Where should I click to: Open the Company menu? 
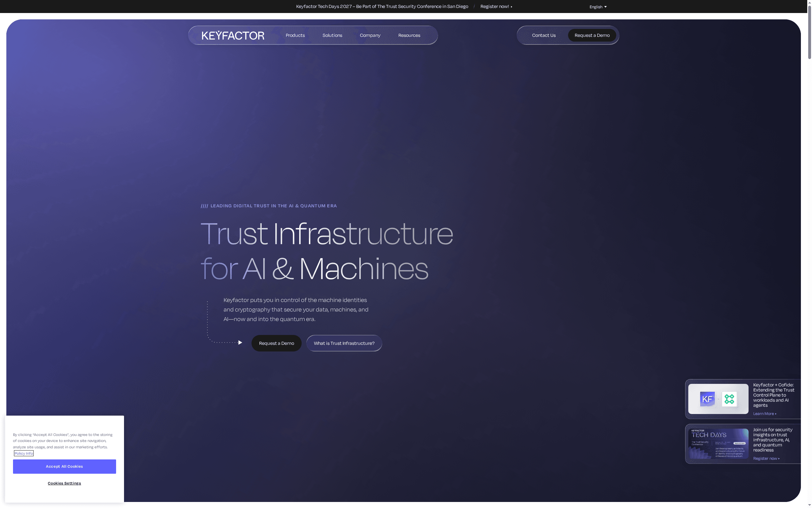pos(370,35)
